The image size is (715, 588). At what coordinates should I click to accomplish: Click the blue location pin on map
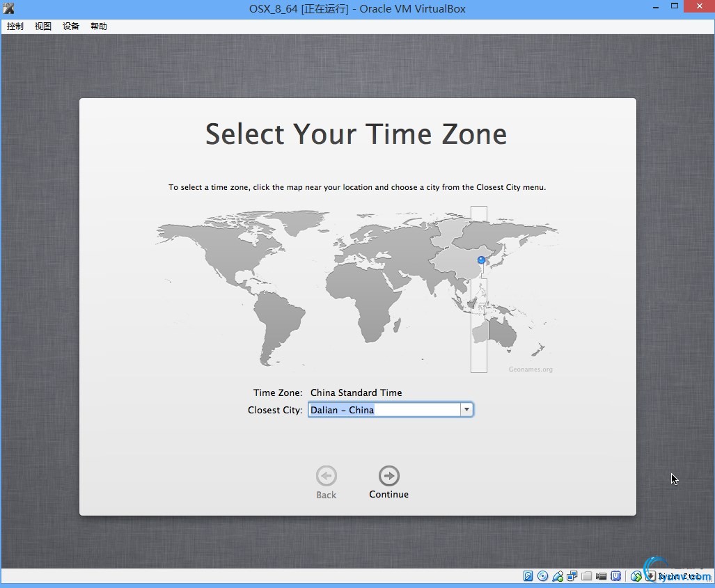tap(481, 260)
